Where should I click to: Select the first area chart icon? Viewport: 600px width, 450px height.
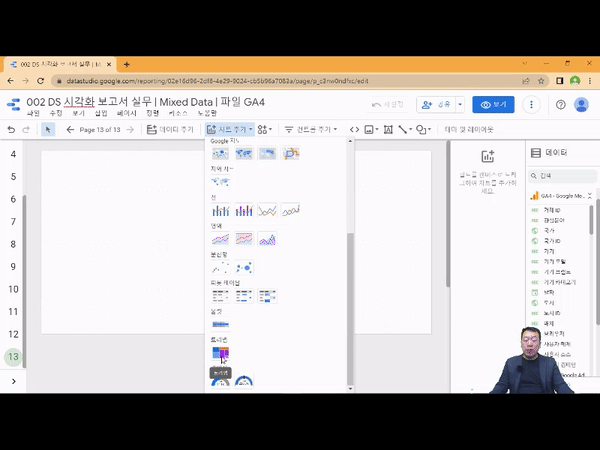pos(220,239)
